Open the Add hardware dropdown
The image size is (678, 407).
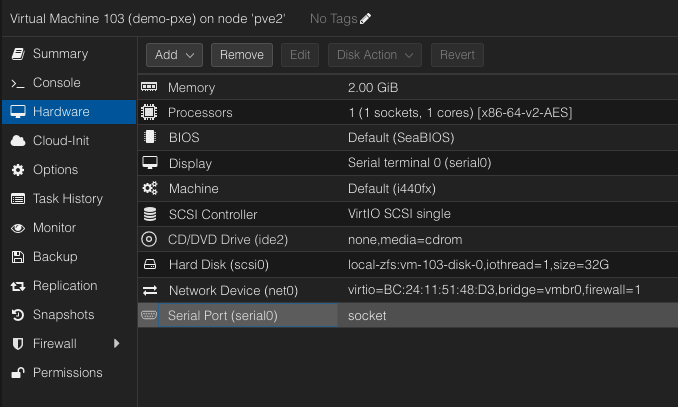(175, 55)
